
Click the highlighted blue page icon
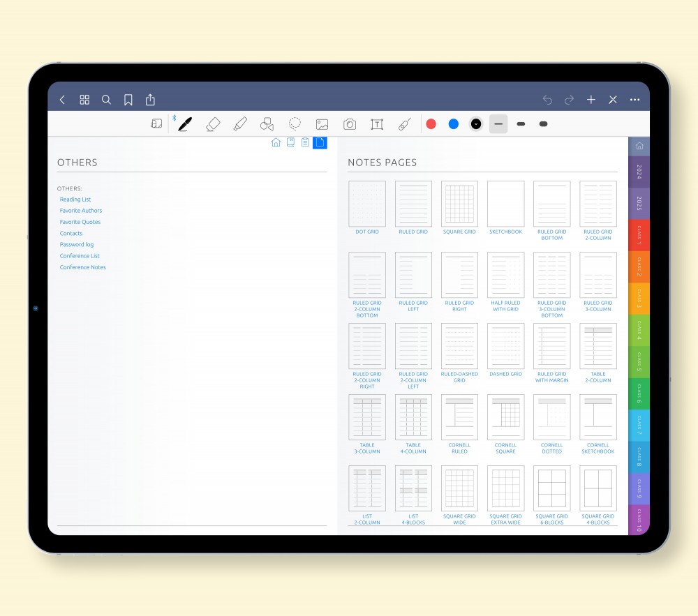[320, 142]
